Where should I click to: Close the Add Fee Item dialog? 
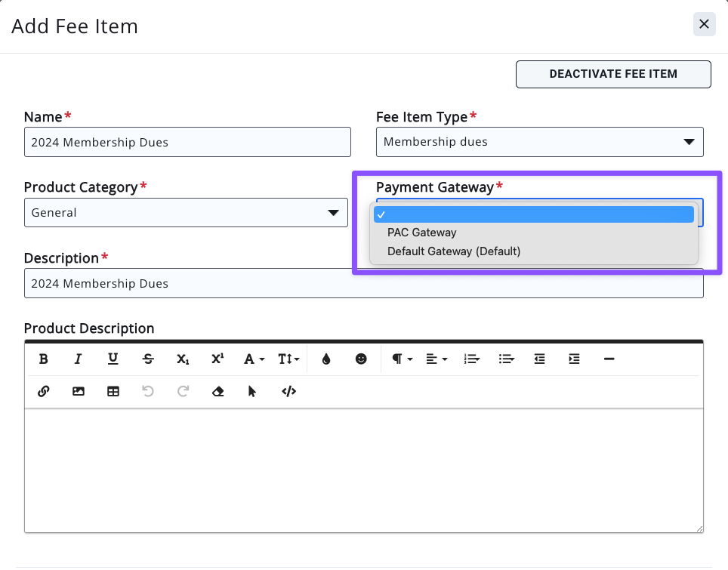[704, 24]
